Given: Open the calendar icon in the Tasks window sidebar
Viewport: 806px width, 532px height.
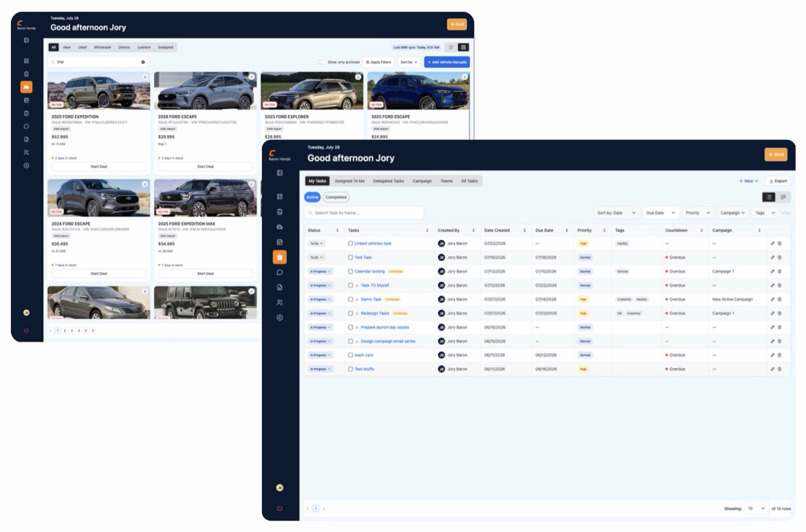Looking at the screenshot, I should click(x=279, y=242).
